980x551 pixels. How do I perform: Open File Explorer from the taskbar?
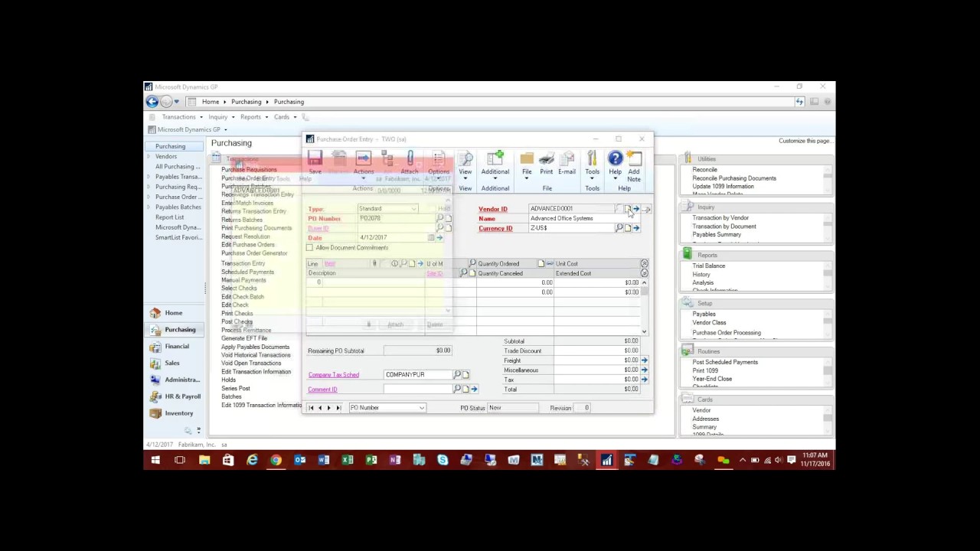(204, 460)
